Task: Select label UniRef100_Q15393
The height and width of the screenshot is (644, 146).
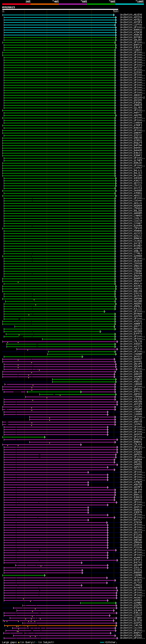Action: pos(131,72)
